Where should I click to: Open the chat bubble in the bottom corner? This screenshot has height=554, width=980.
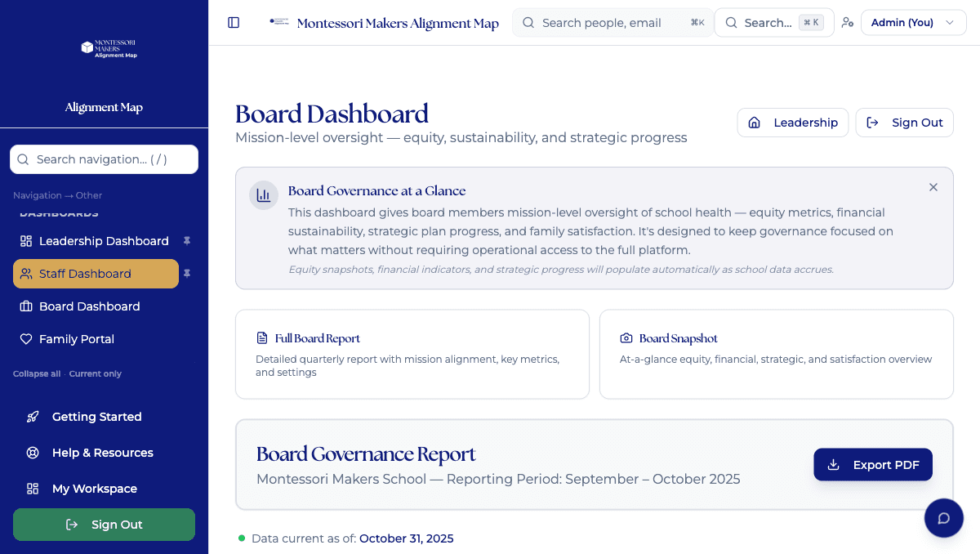[x=944, y=518]
